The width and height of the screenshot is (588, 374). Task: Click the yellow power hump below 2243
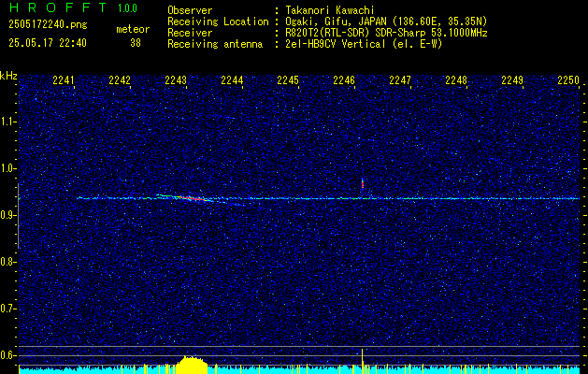[192, 365]
